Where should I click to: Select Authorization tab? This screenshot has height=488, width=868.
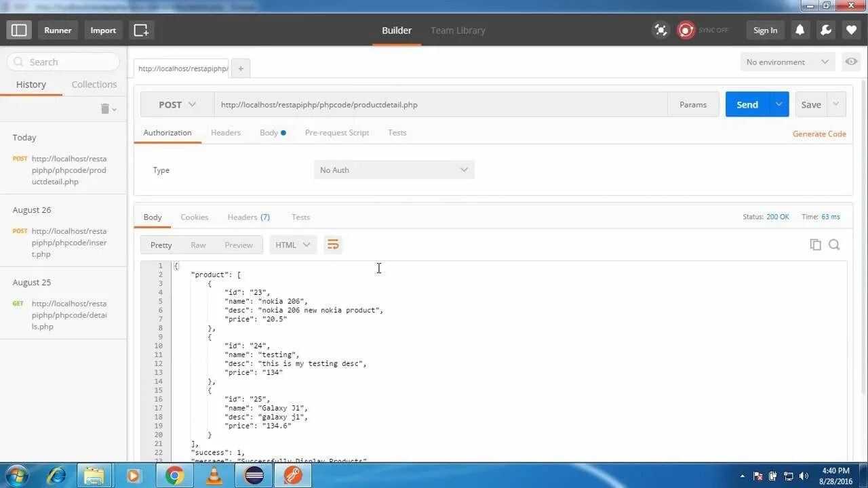click(x=167, y=132)
